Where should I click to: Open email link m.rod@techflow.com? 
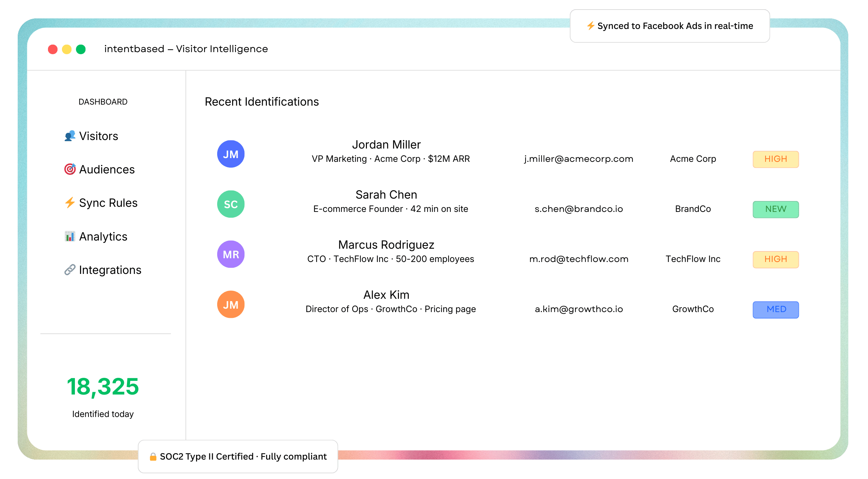pyautogui.click(x=578, y=259)
